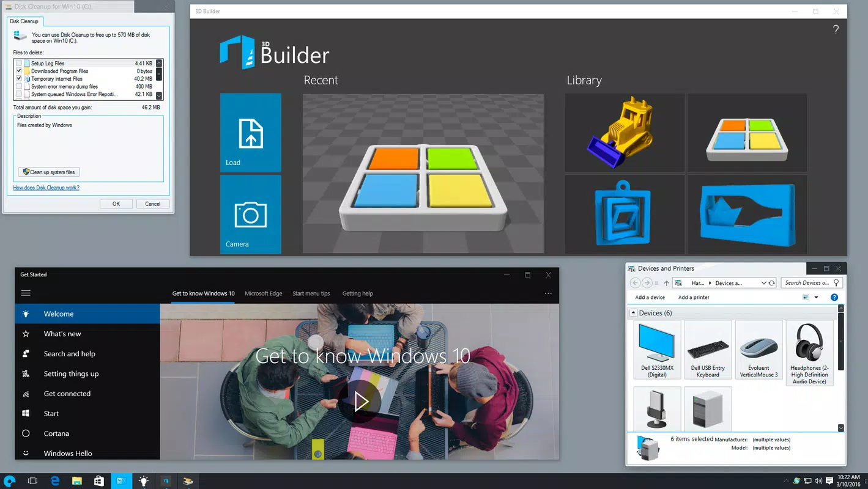This screenshot has width=868, height=489.
Task: Select the four-color tile model in Library
Action: point(747,133)
